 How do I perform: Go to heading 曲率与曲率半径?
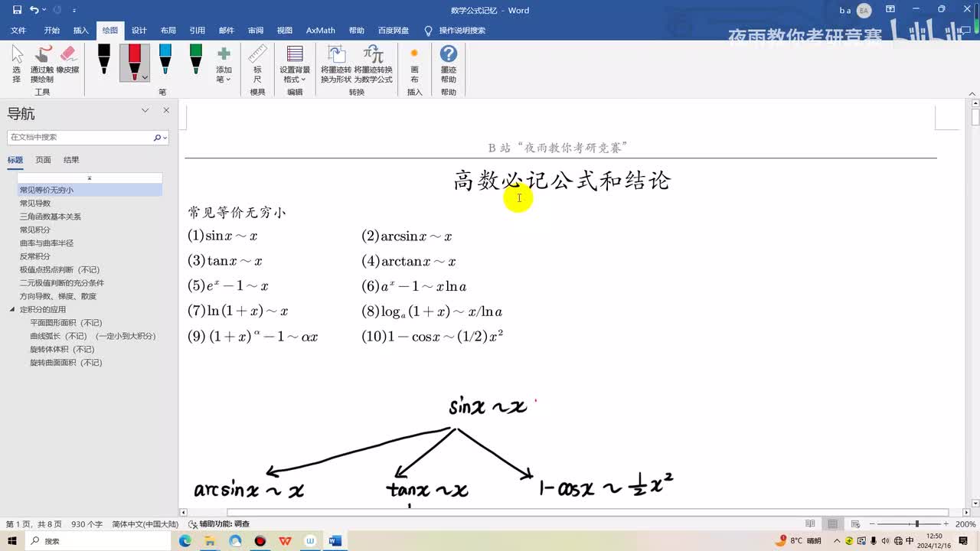pos(47,243)
